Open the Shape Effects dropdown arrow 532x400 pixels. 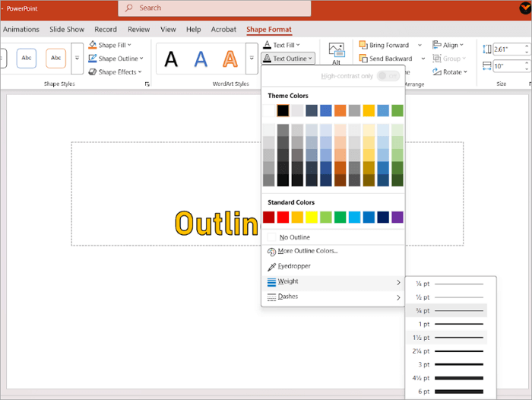point(140,72)
